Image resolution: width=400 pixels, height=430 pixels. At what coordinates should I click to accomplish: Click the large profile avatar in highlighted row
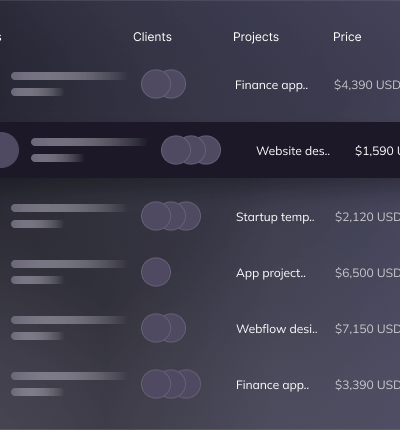[7, 150]
